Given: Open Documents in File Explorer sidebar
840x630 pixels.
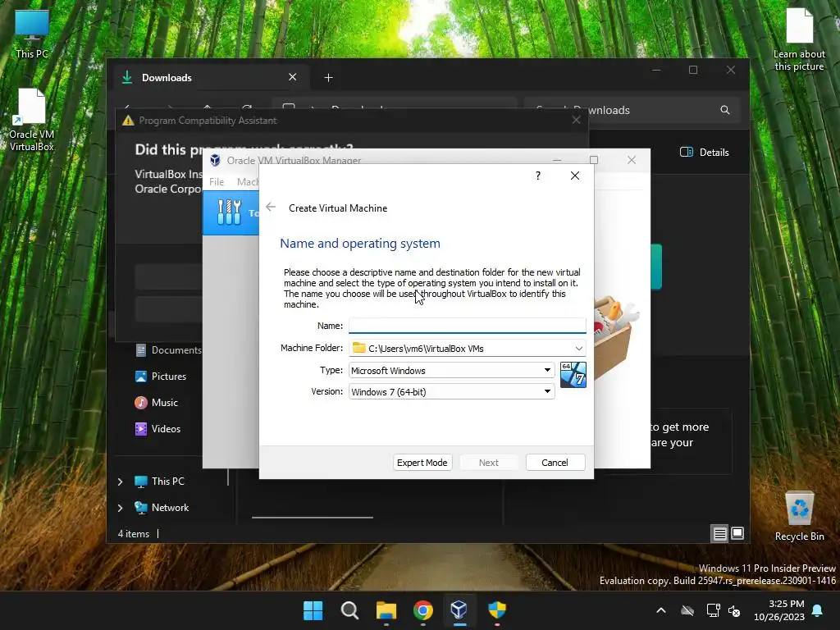Looking at the screenshot, I should tap(168, 349).
